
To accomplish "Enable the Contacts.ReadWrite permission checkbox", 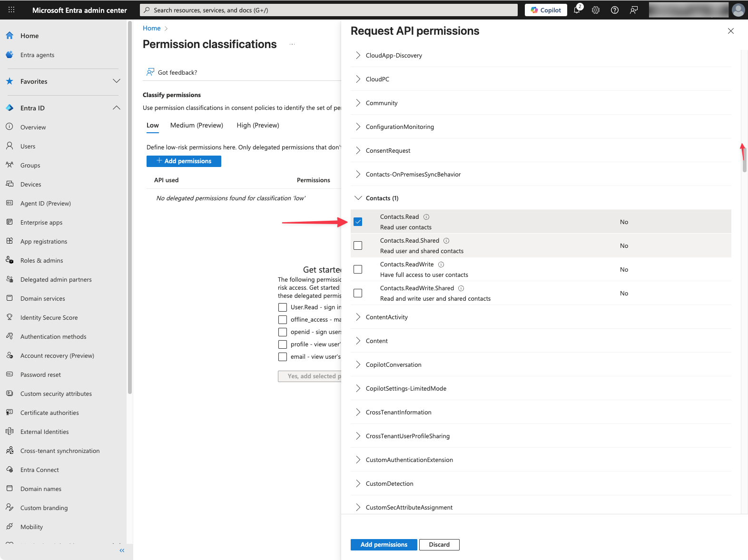I will tap(358, 269).
